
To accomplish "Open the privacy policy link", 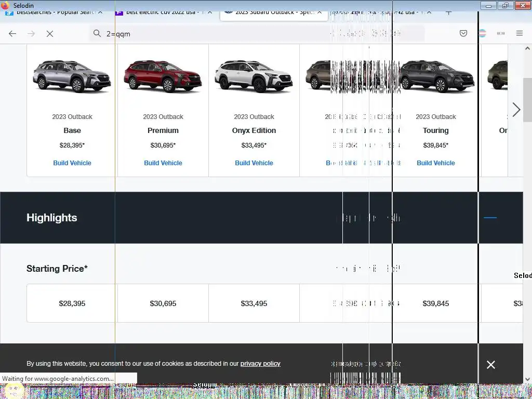I will (260, 364).
